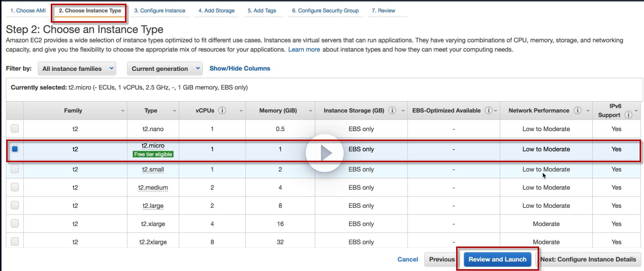Cancel the instance launch wizard
Screen dimensions: 644x271
point(408,259)
